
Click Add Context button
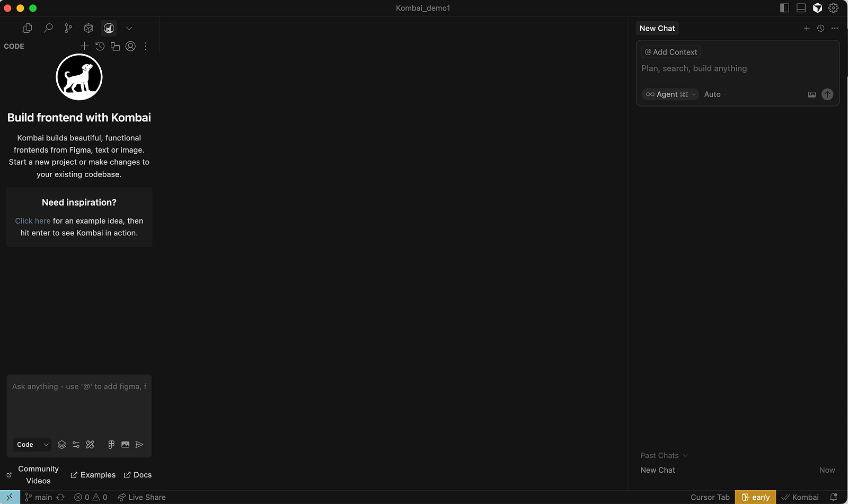coord(671,52)
